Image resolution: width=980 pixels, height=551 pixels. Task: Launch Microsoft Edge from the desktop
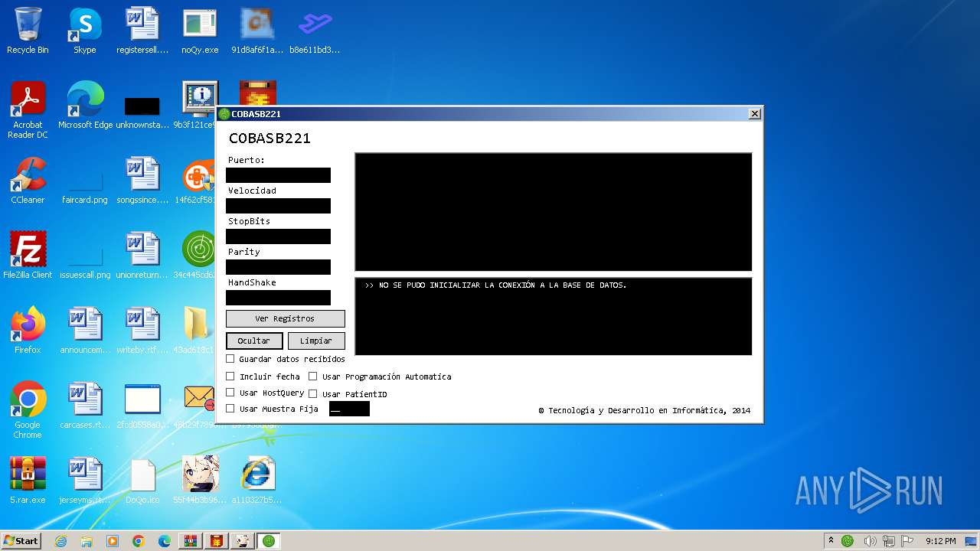[x=85, y=106]
